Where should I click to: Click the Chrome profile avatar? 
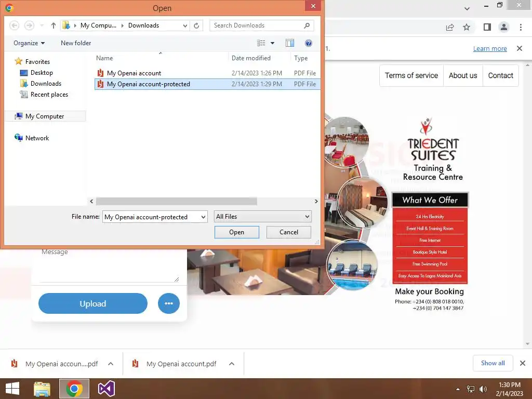point(504,27)
